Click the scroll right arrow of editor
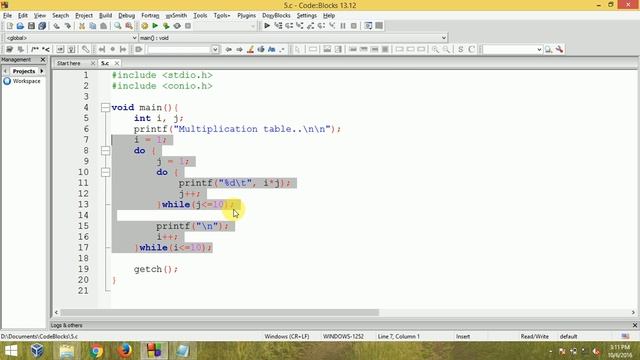This screenshot has height=360, width=640. click(633, 312)
